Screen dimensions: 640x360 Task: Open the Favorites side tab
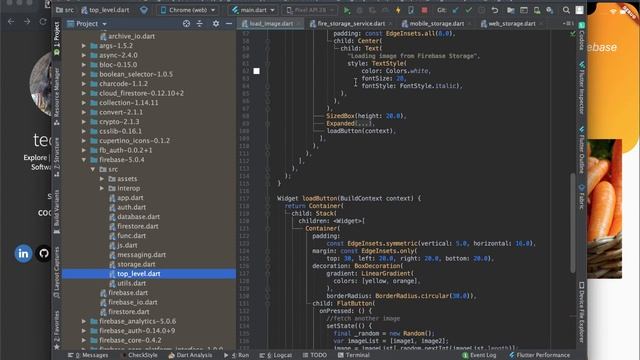(x=57, y=330)
